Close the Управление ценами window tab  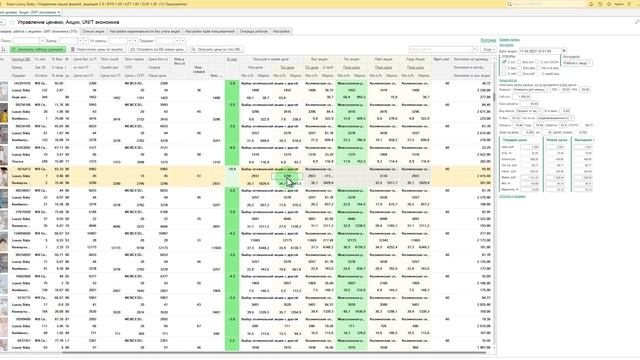point(58,12)
